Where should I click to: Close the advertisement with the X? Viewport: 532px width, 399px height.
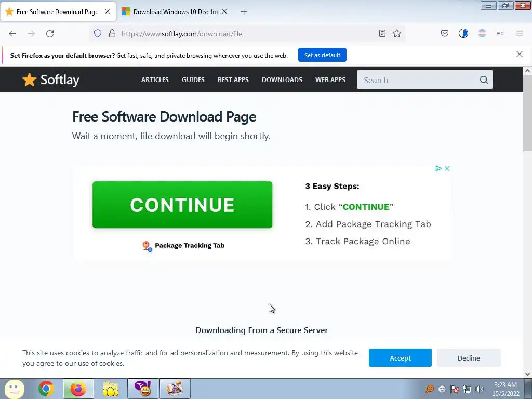pyautogui.click(x=447, y=169)
